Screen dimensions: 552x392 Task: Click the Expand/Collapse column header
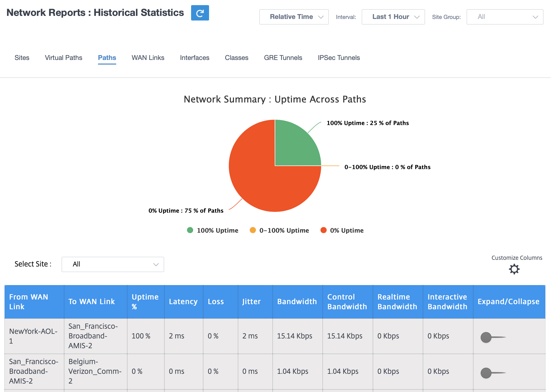click(x=509, y=302)
